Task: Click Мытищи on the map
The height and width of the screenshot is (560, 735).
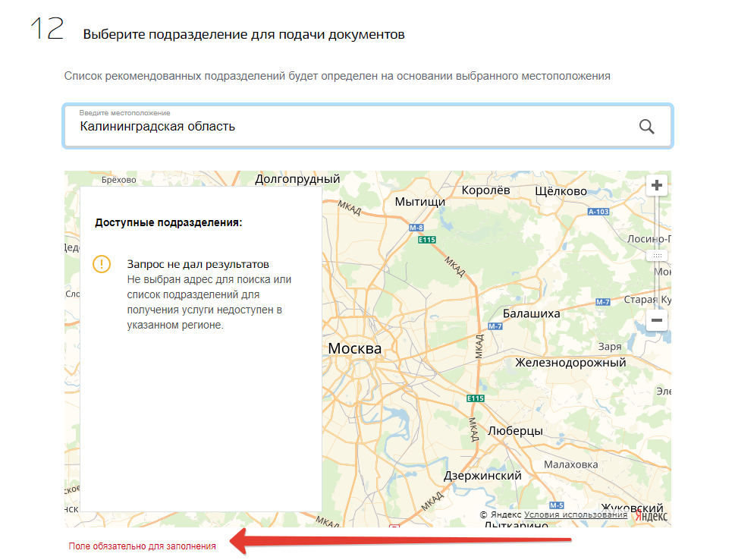Action: [419, 202]
